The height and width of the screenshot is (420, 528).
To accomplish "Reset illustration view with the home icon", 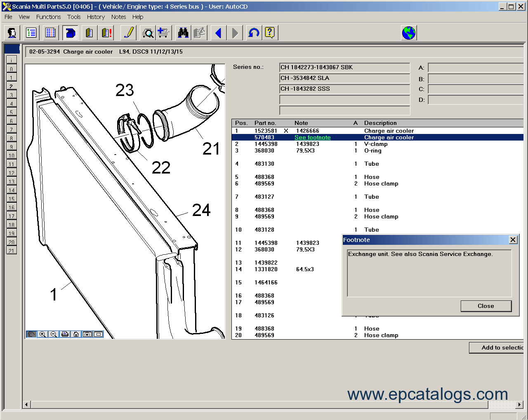I will (x=76, y=334).
